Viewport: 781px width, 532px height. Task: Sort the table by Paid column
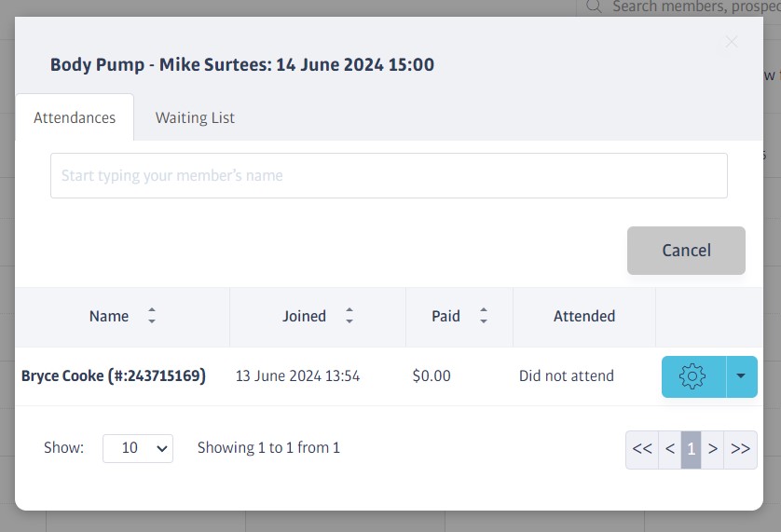pos(483,316)
